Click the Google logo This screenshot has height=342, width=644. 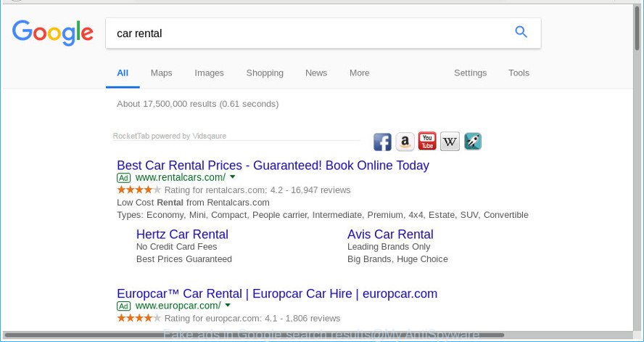52,33
